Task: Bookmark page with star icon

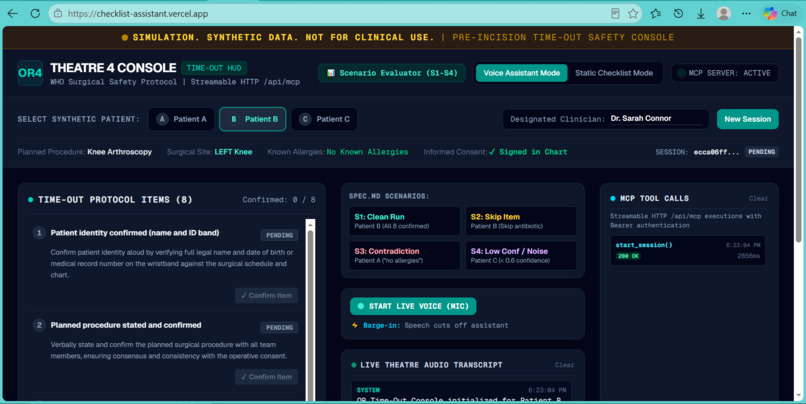Action: click(x=633, y=13)
